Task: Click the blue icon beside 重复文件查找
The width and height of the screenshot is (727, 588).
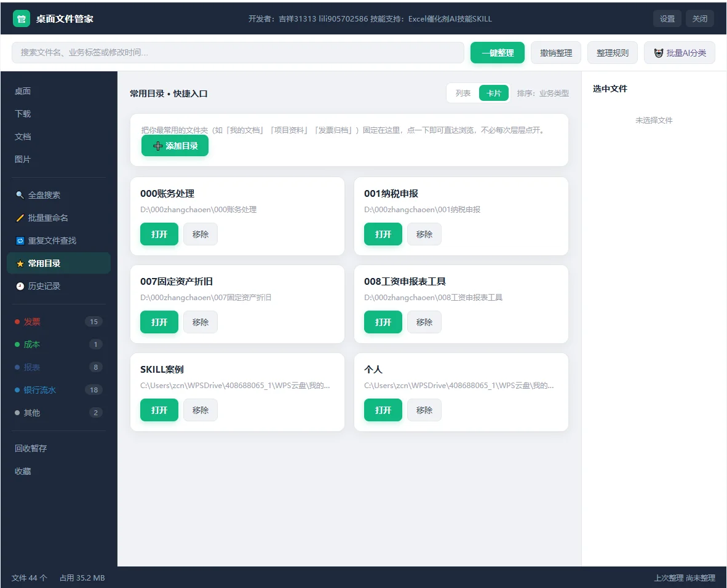Action: pos(20,240)
